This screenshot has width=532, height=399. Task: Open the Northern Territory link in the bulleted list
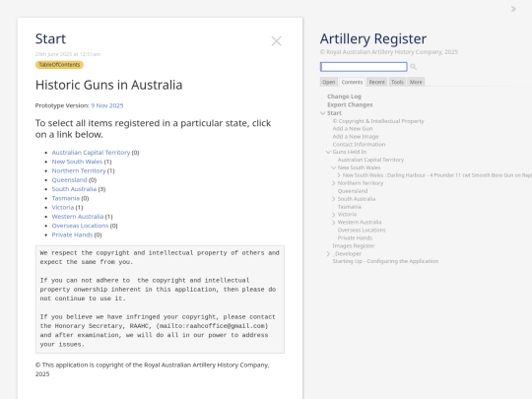79,170
